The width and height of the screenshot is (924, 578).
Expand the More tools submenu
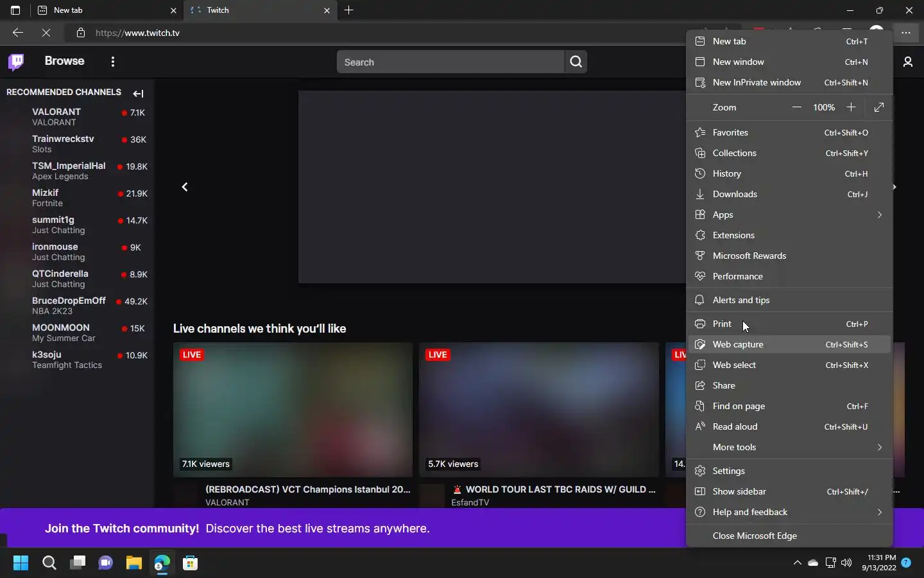[x=789, y=447]
